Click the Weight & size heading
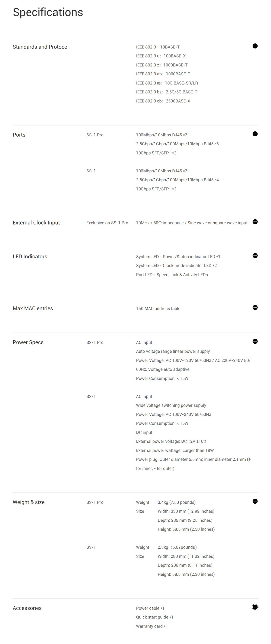Viewport: 271px width, 644px height. (29, 502)
